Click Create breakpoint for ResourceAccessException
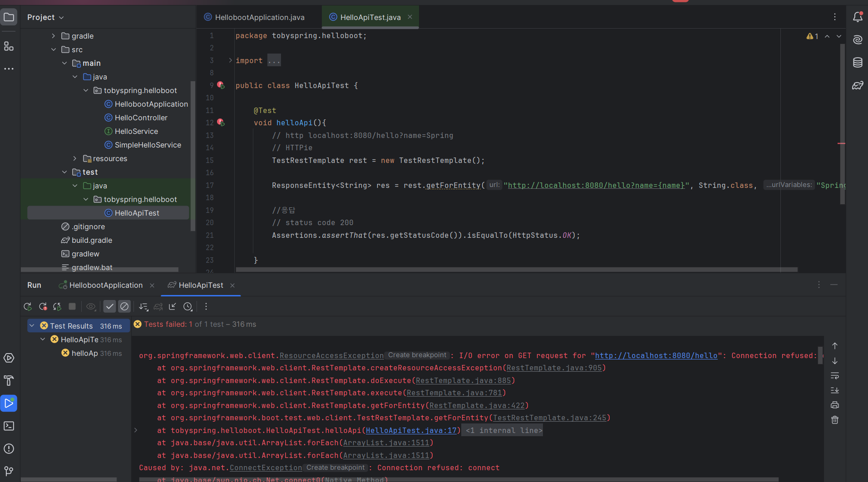The image size is (868, 482). [417, 355]
